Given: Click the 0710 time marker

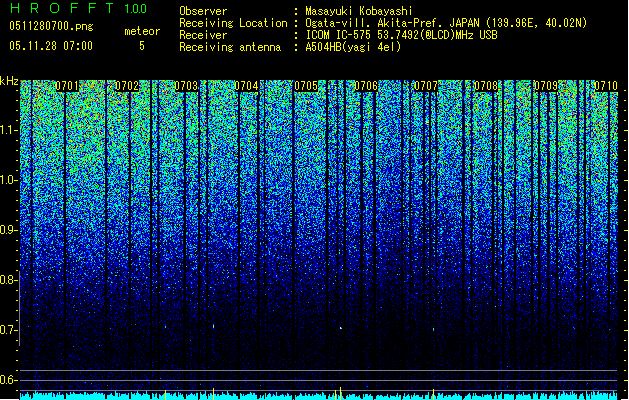Looking at the screenshot, I should pyautogui.click(x=605, y=86).
